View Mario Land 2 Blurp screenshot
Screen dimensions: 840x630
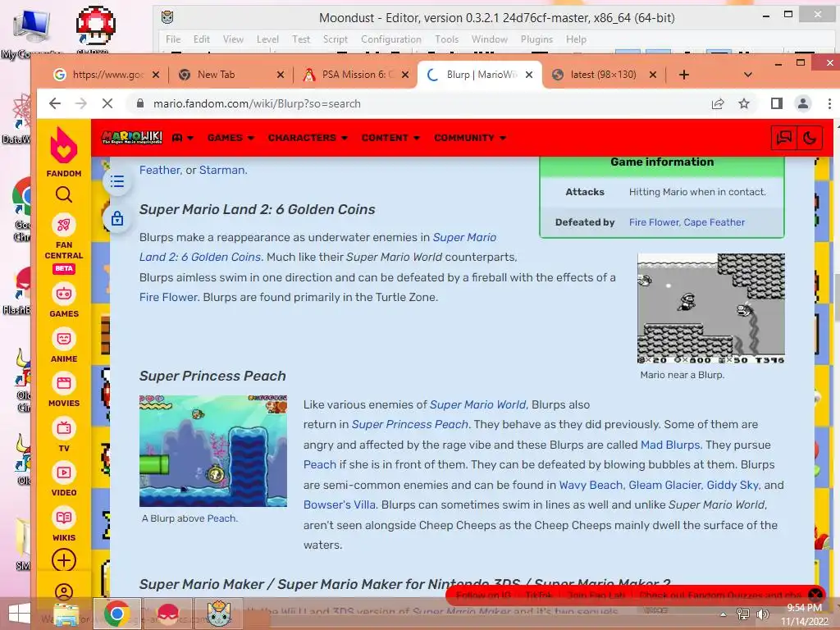(x=711, y=308)
